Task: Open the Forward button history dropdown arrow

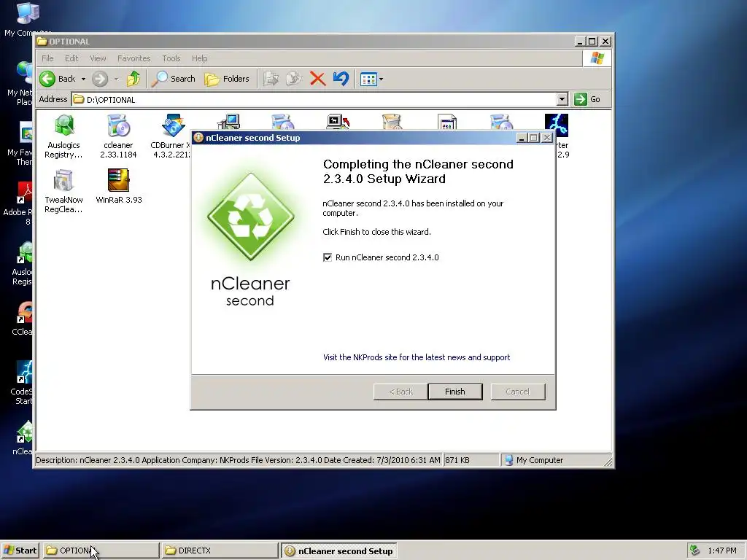Action: tap(116, 79)
